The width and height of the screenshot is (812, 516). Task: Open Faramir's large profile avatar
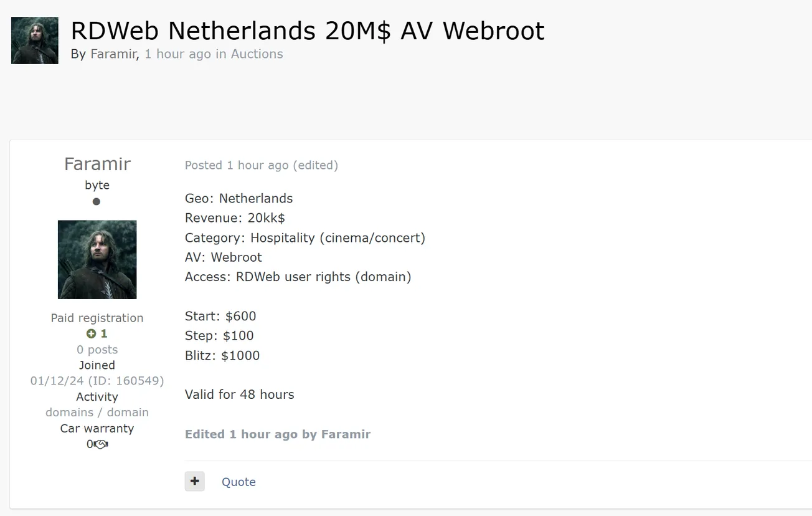click(97, 259)
